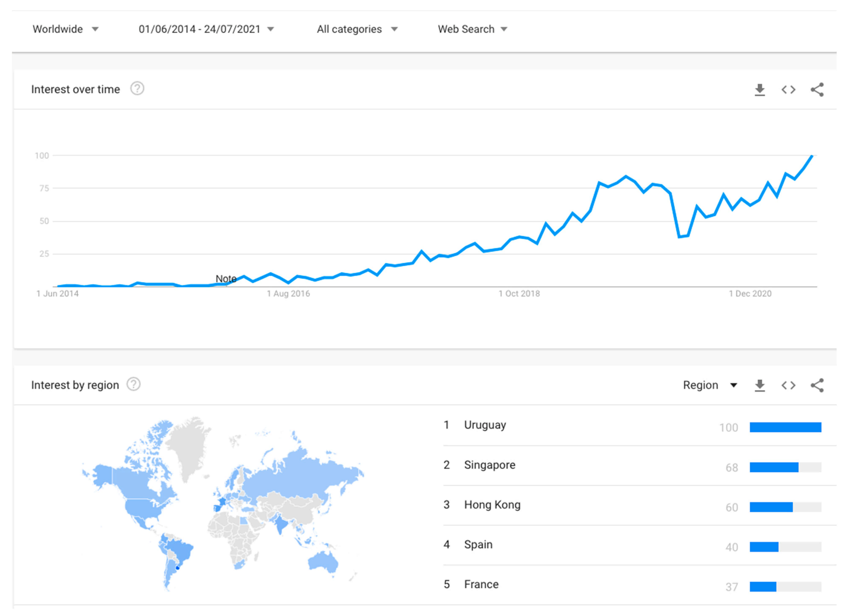Download the Interest by region data

tap(760, 385)
